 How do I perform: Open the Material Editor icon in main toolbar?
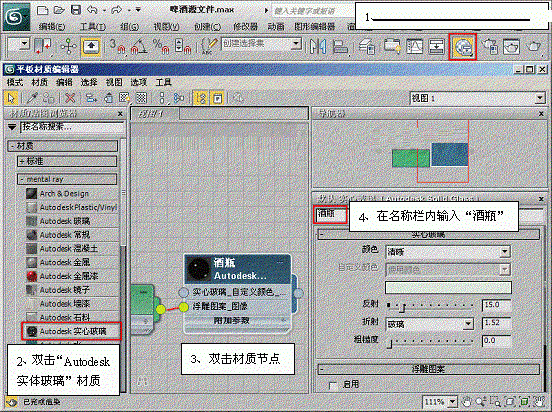coord(462,47)
